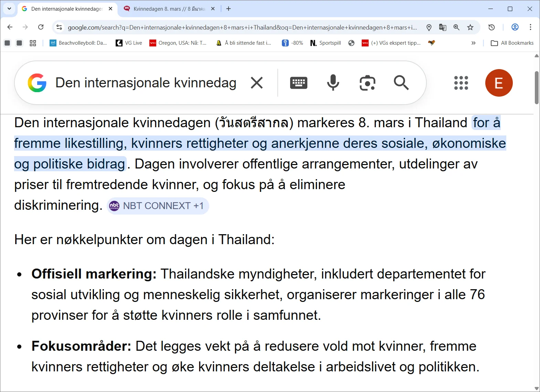Open first gray square bookmark icon
The width and height of the screenshot is (540, 392).
point(7,43)
